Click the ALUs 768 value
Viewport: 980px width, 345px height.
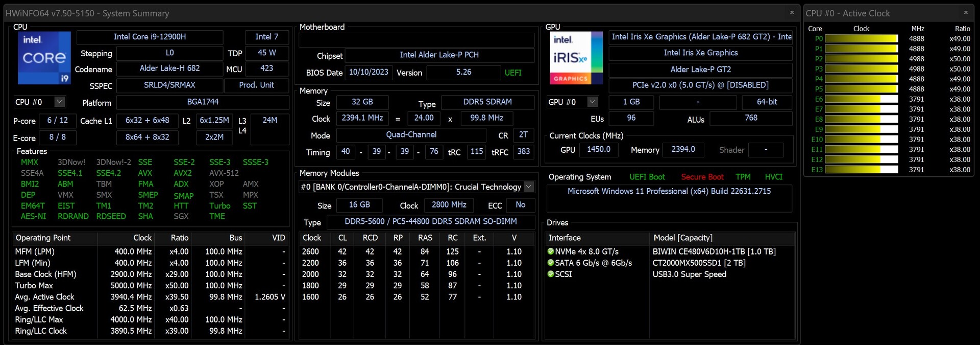pos(751,119)
